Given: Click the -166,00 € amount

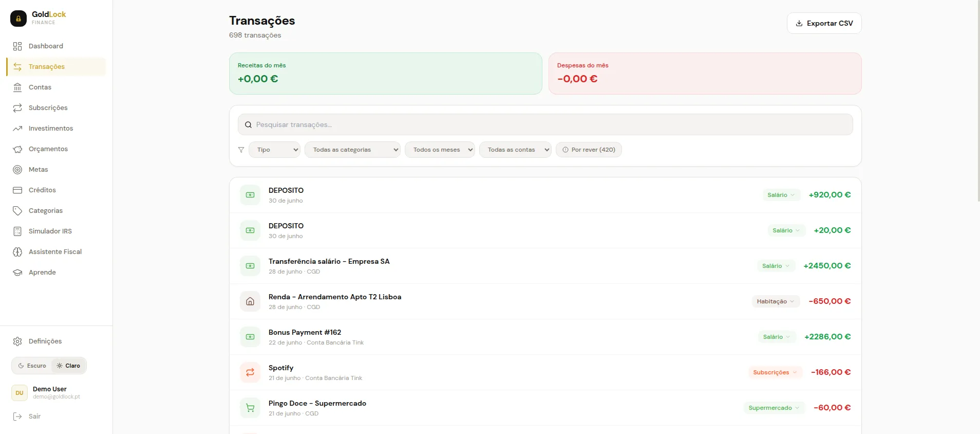Looking at the screenshot, I should click(831, 372).
